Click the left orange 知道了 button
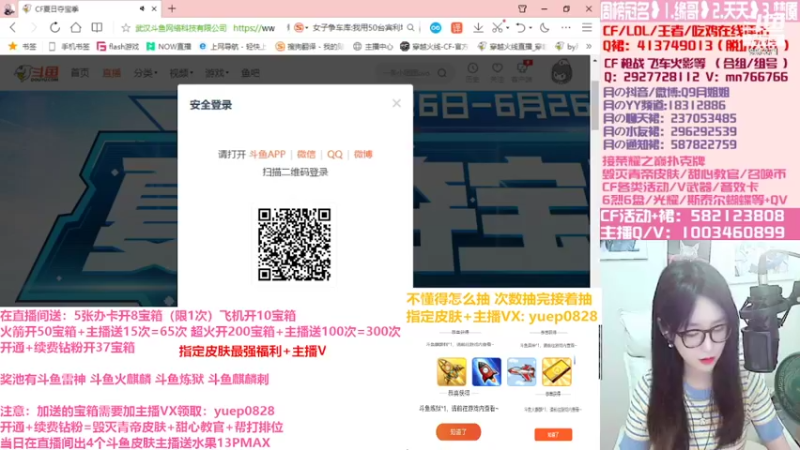The width and height of the screenshot is (800, 450). (x=458, y=432)
